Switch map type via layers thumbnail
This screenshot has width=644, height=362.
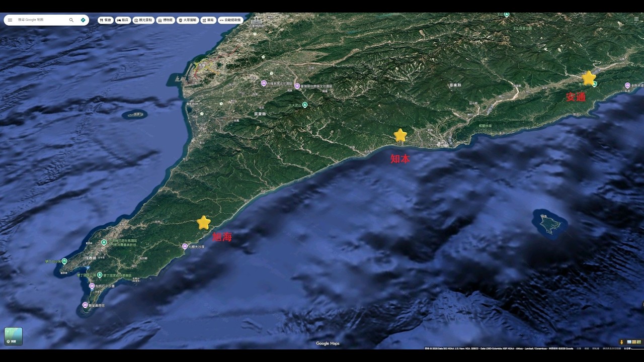coord(14,336)
